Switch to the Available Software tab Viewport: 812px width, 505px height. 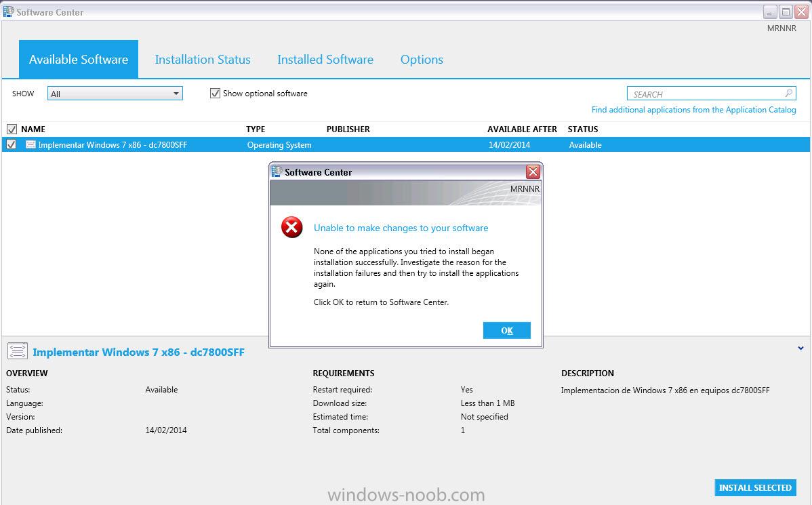click(79, 60)
